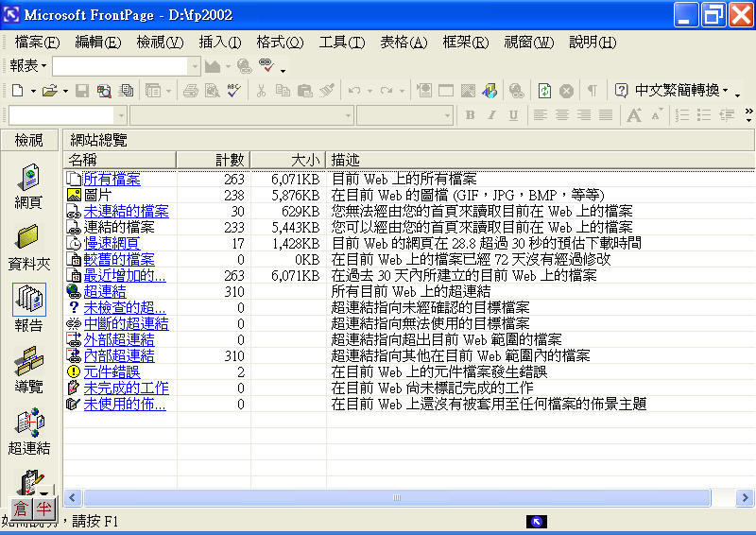Click the horizontal scrollbar at the bottom
Viewport: 756px width, 535px height.
pyautogui.click(x=397, y=497)
